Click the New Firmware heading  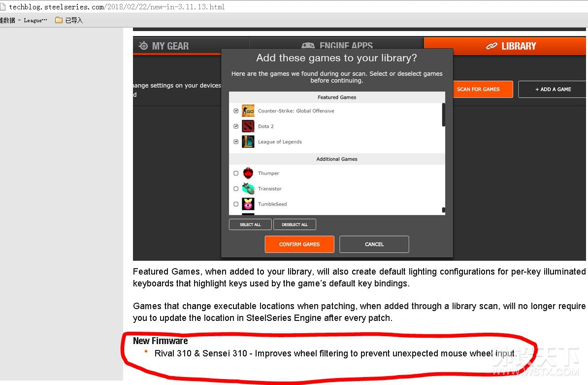pyautogui.click(x=161, y=341)
